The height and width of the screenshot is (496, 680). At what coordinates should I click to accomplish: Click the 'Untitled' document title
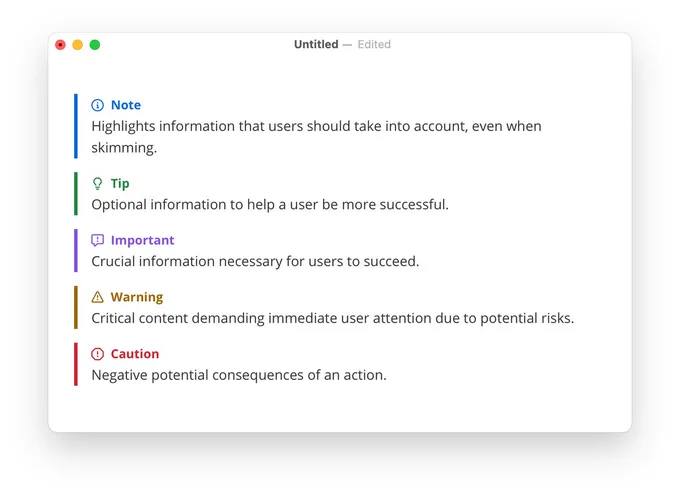coord(316,44)
